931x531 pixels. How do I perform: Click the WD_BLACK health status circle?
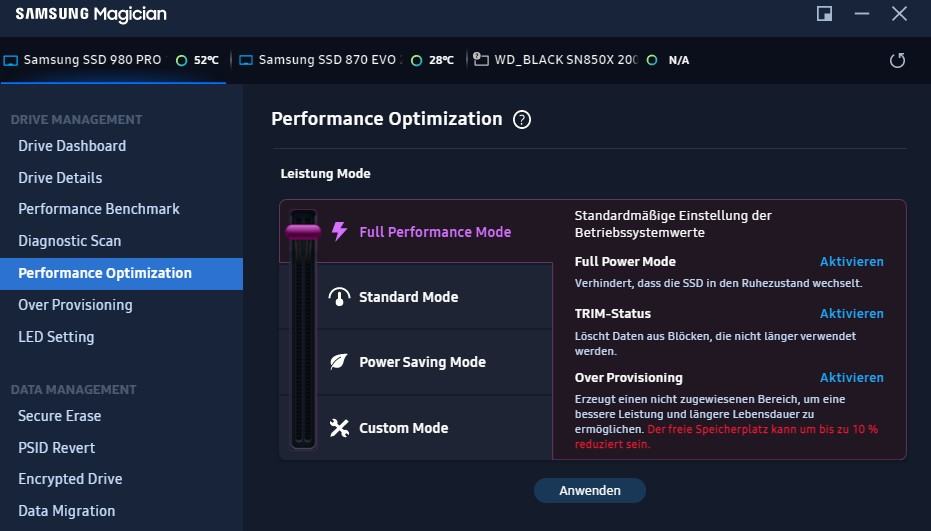click(652, 60)
